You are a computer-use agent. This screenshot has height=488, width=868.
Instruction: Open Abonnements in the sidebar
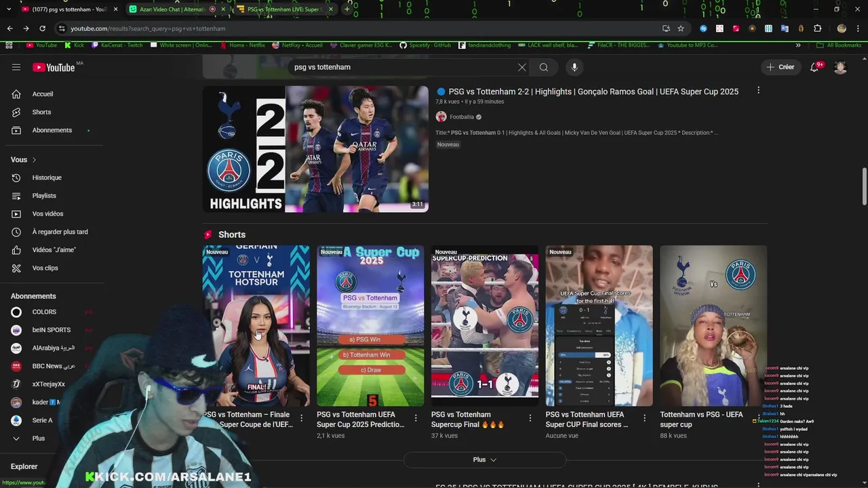point(52,130)
